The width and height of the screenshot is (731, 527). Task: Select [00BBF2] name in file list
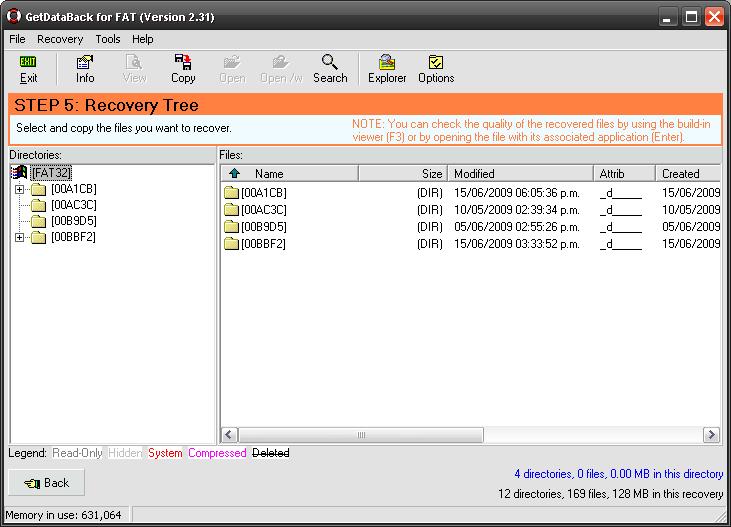(x=263, y=244)
